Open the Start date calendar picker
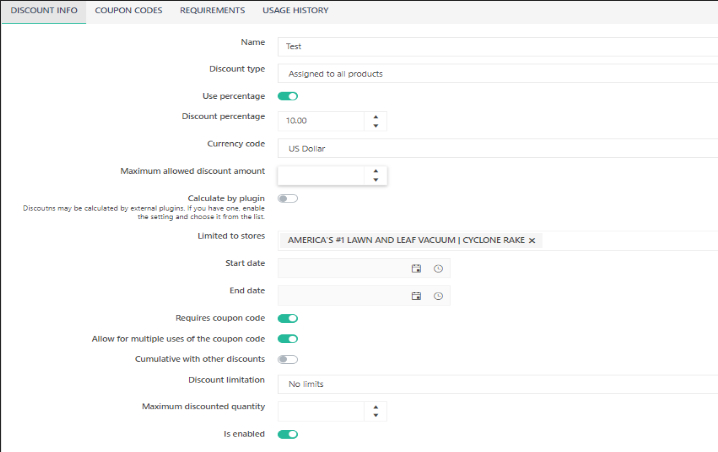 click(x=417, y=269)
